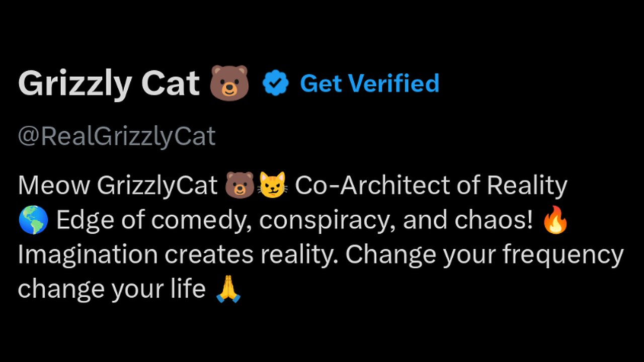The image size is (644, 362).
Task: Click the fire emoji after chaos
Action: 555,220
